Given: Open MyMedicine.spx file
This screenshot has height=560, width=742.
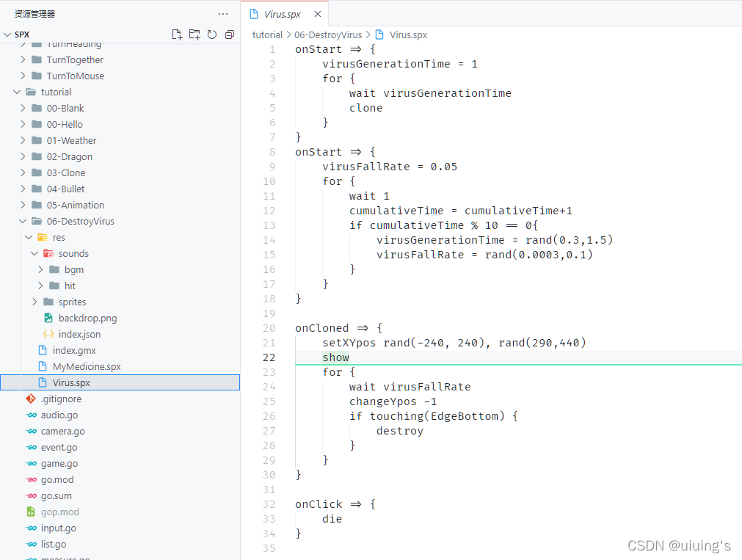Looking at the screenshot, I should click(87, 366).
